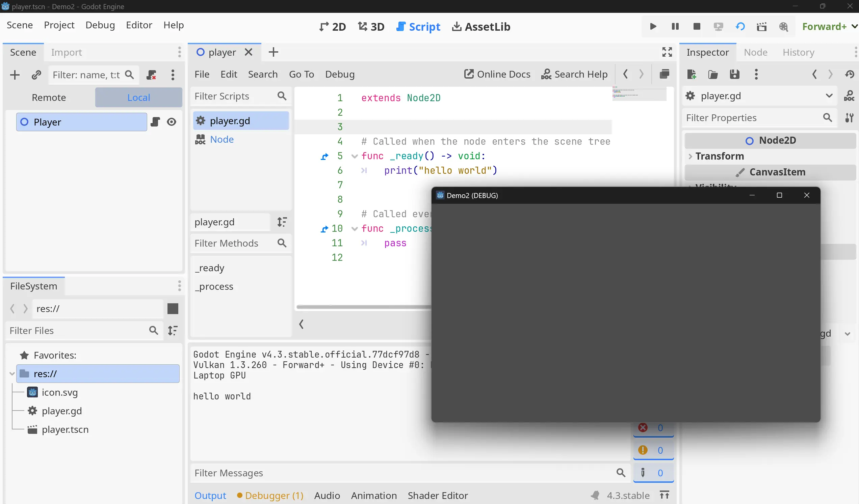This screenshot has width=859, height=504.
Task: Switch to the 3D workspace
Action: coord(371,27)
